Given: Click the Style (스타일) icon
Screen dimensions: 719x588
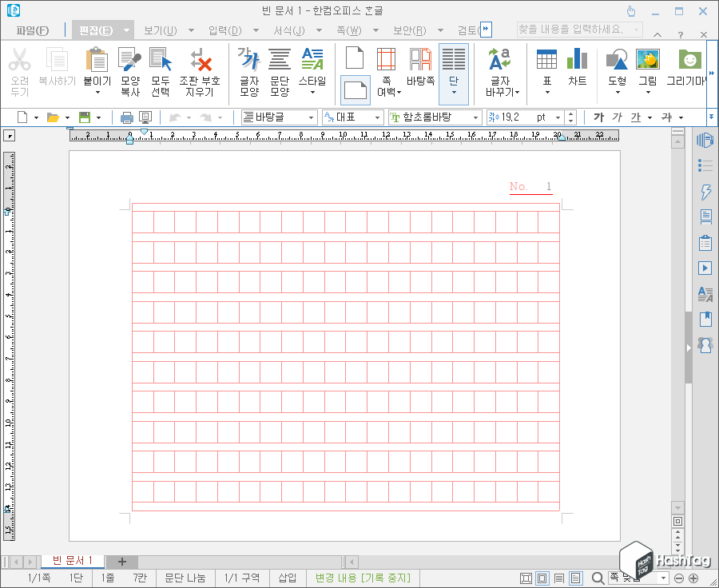Looking at the screenshot, I should coord(312,60).
